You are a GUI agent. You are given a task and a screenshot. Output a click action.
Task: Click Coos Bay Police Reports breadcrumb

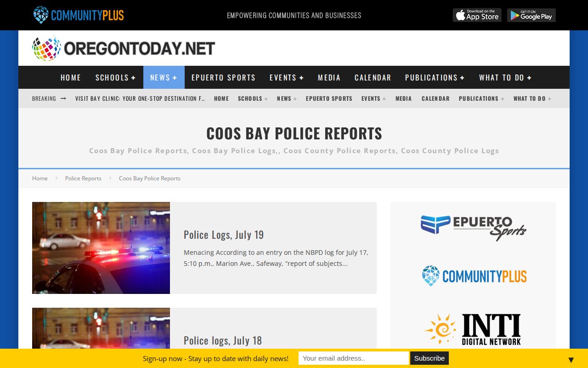click(150, 178)
